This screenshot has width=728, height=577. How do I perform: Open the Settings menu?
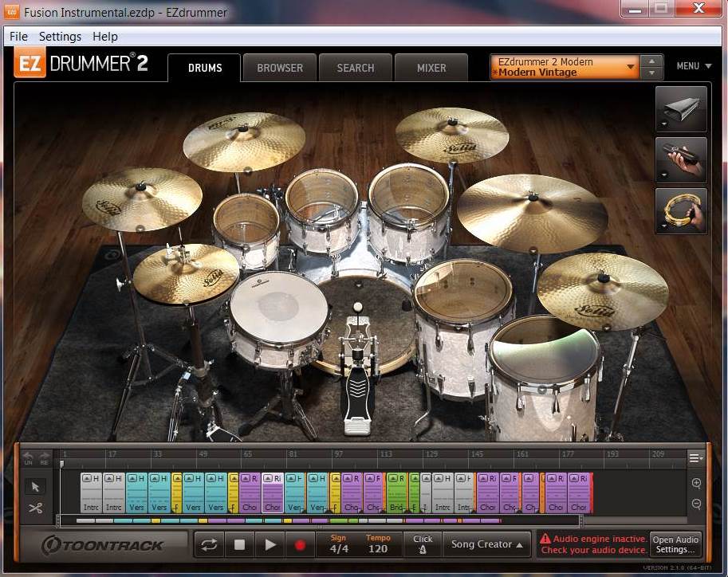coord(60,36)
